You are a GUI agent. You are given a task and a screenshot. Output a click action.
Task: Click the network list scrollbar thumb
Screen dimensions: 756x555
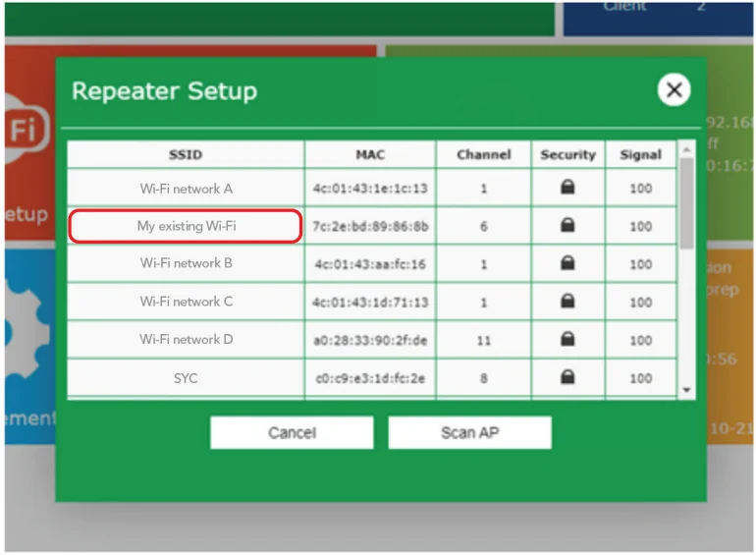pos(686,203)
